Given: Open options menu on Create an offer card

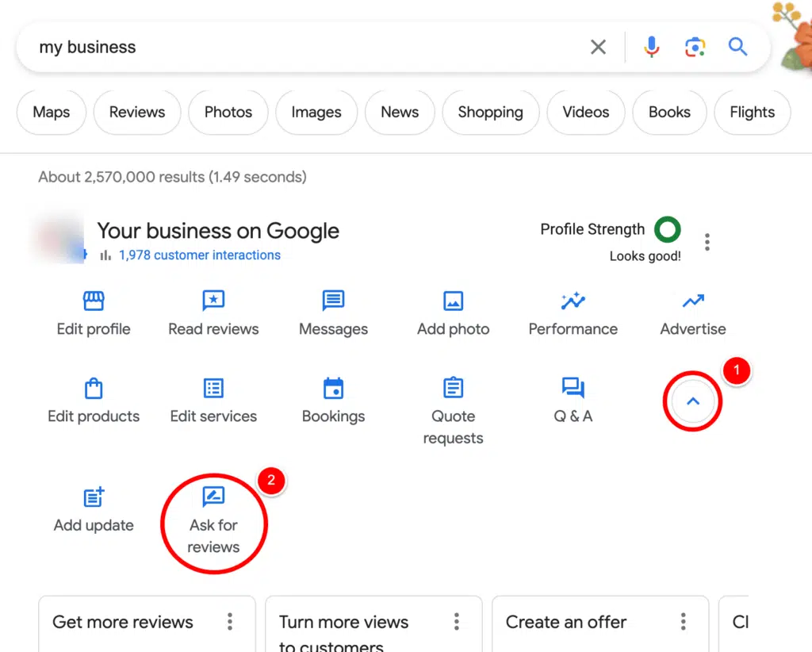Looking at the screenshot, I should [x=683, y=621].
